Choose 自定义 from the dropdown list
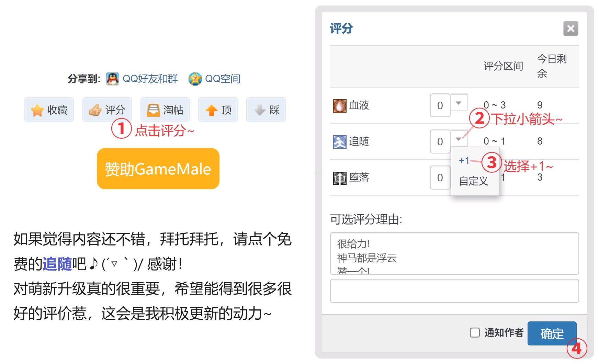 473,181
